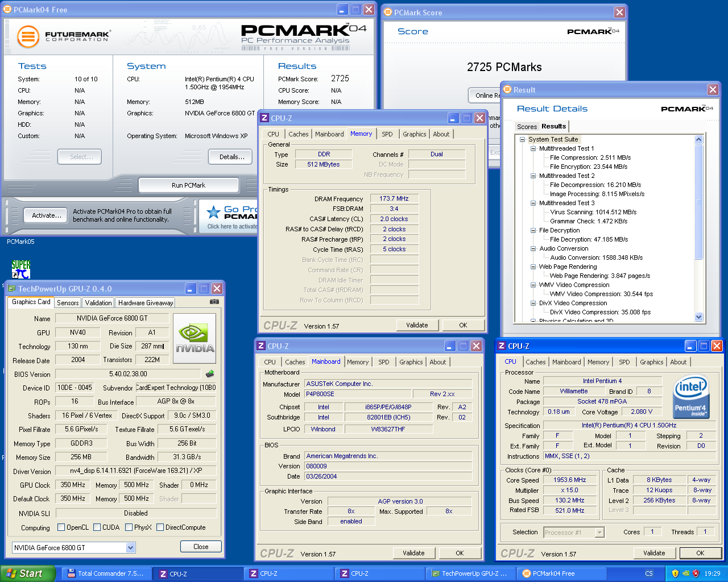The image size is (728, 582).
Task: Switch to Scores tab in Result window
Action: pyautogui.click(x=527, y=127)
